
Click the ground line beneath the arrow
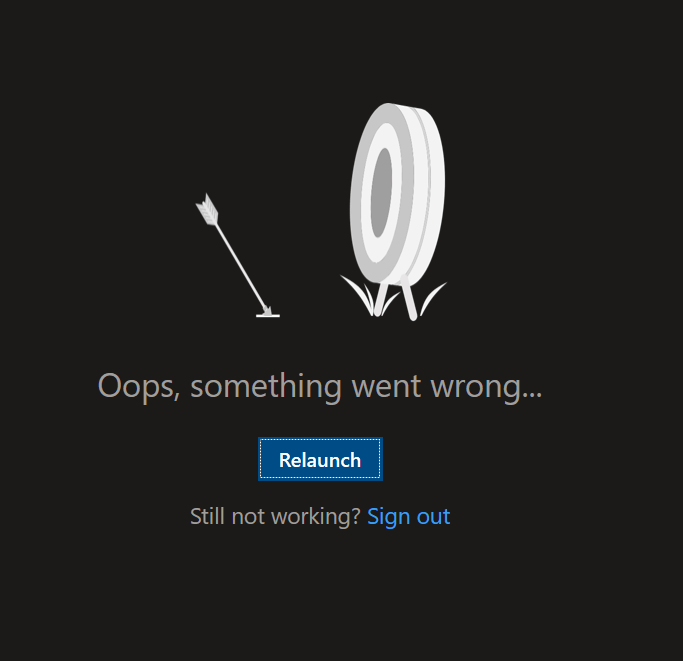[x=268, y=316]
